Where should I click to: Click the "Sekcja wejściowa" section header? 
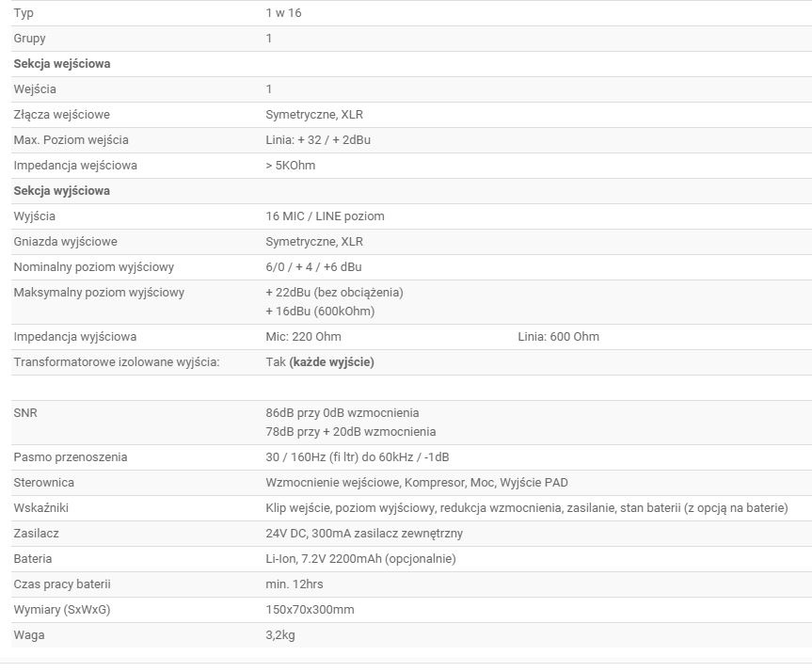(x=61, y=64)
